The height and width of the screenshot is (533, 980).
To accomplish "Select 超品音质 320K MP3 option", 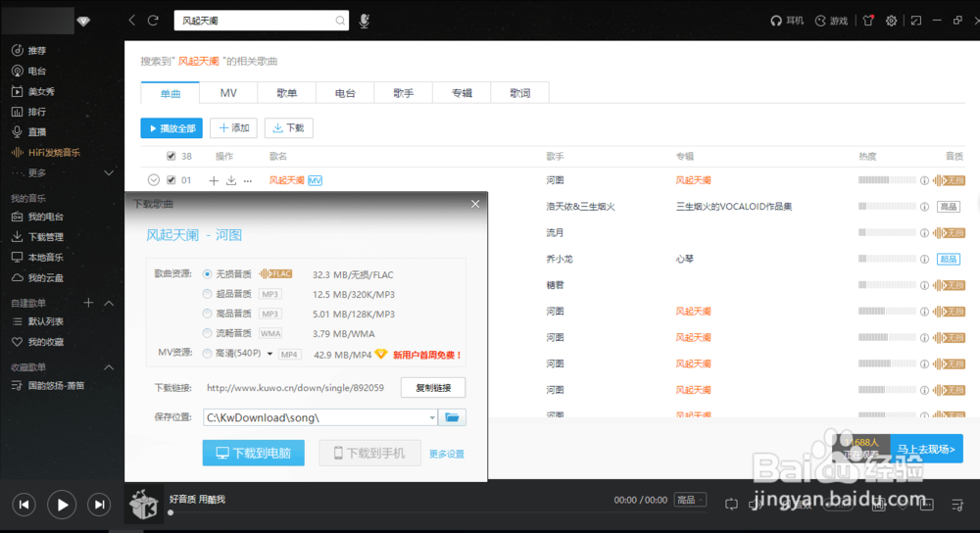I will click(x=207, y=294).
